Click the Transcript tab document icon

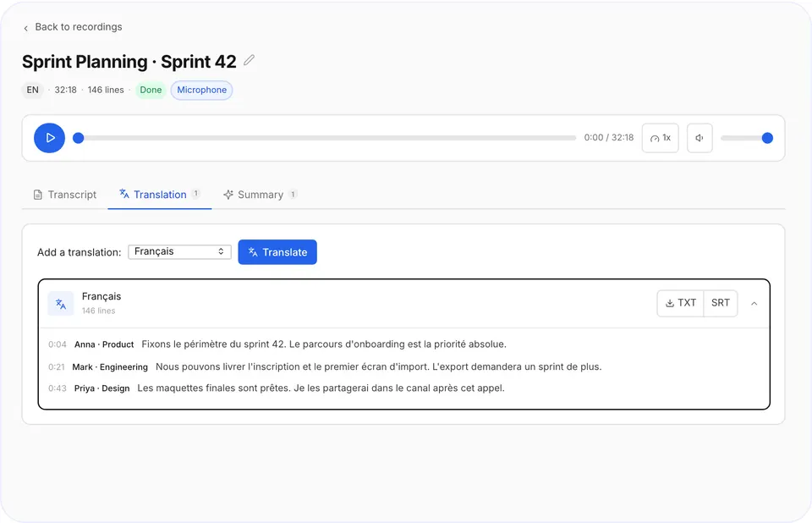pyautogui.click(x=38, y=195)
